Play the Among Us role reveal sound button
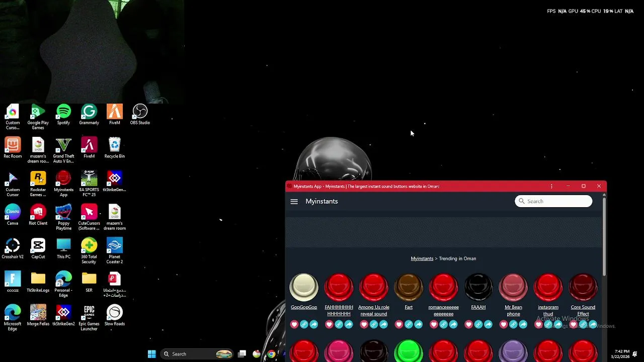Viewport: 644px width, 362px height. 373,288
